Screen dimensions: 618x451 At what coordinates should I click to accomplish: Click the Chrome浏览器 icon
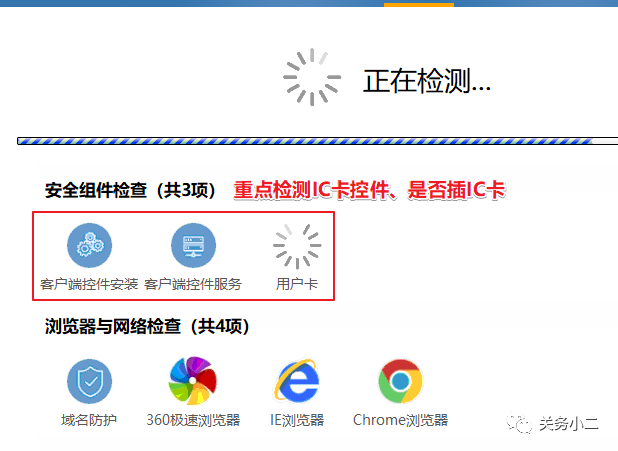[400, 381]
